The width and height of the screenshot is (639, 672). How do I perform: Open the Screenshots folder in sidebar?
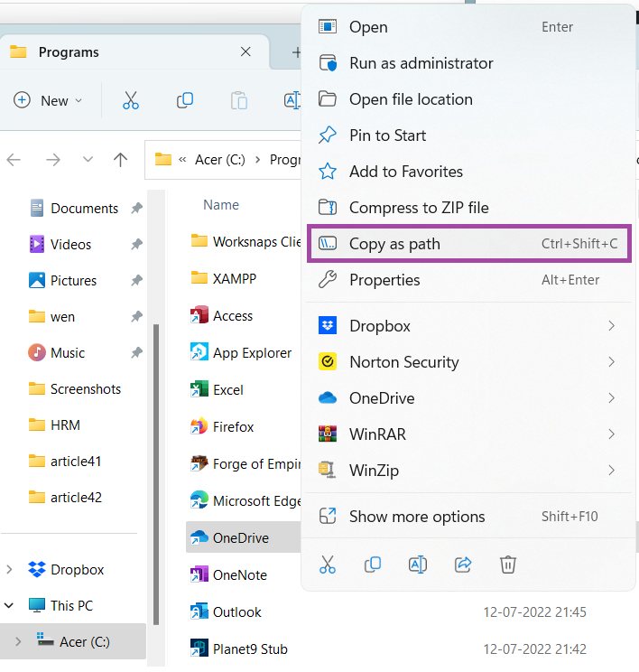point(85,389)
